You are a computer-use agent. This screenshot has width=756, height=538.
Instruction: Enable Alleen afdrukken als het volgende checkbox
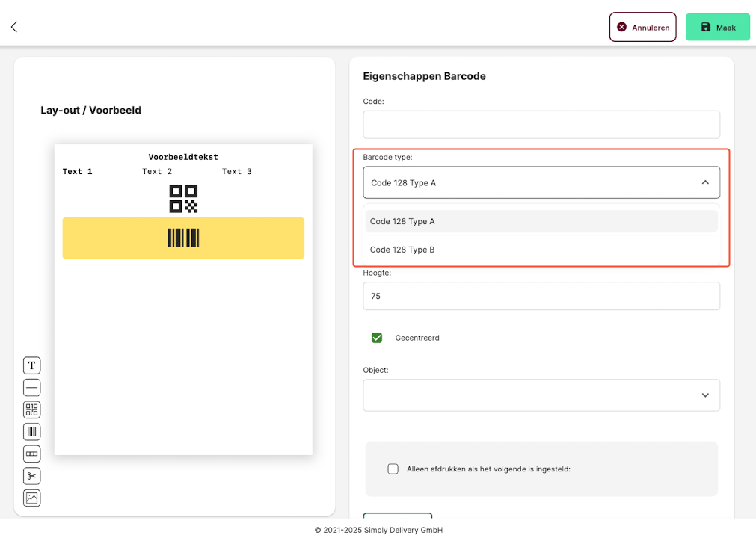393,469
